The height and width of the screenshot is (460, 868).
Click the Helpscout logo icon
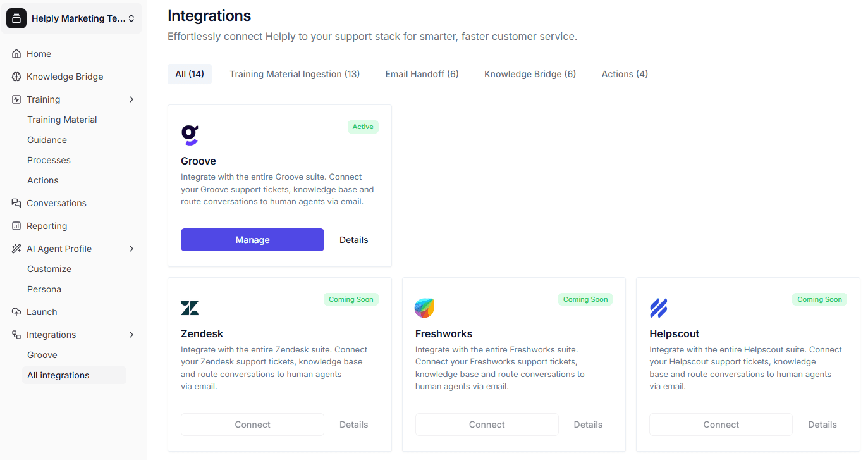coord(659,307)
